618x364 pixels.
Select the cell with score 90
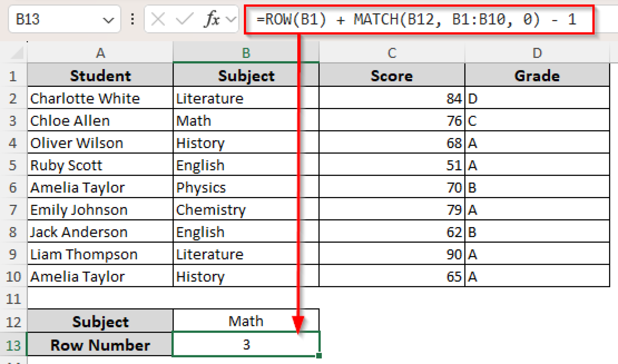click(391, 254)
